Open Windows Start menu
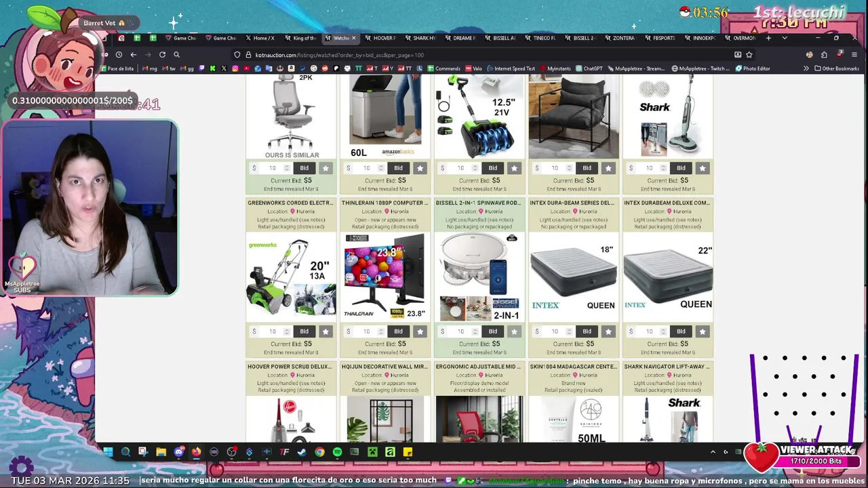Viewport: 868px width, 488px height. pyautogui.click(x=108, y=452)
